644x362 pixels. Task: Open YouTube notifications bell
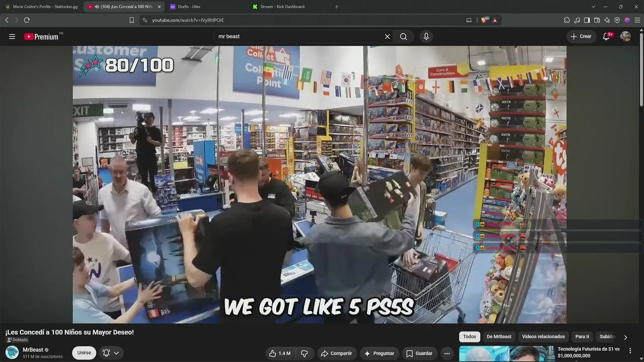(x=607, y=36)
